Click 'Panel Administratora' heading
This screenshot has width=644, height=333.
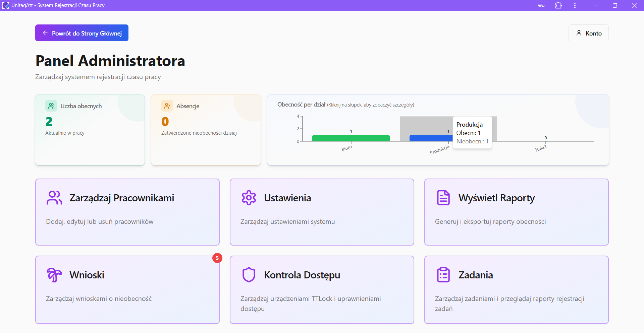pyautogui.click(x=110, y=61)
